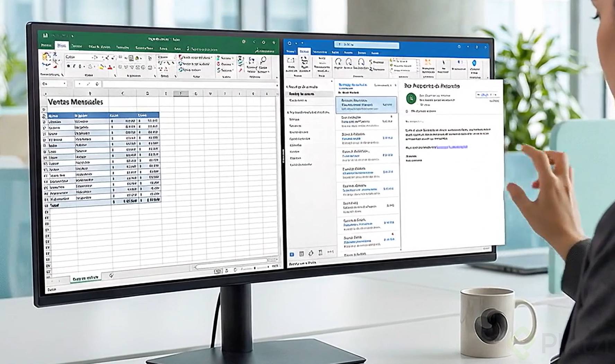Toggle Bold formatting in Excel's font group
The image size is (615, 364).
coord(68,66)
